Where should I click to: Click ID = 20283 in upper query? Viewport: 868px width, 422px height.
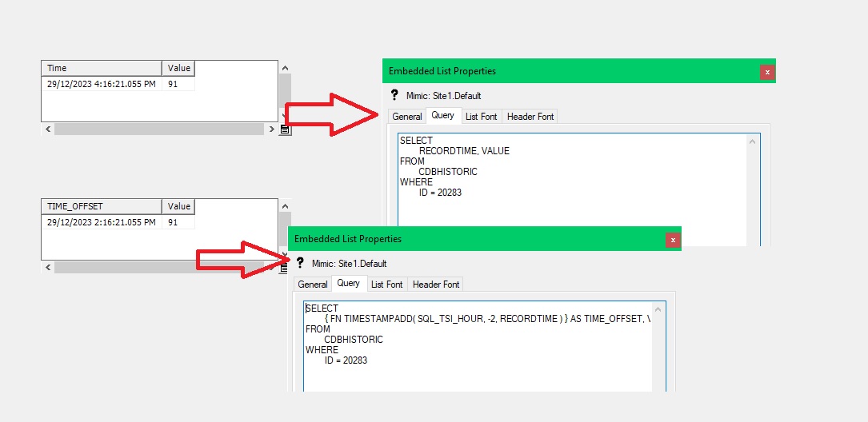(x=440, y=193)
